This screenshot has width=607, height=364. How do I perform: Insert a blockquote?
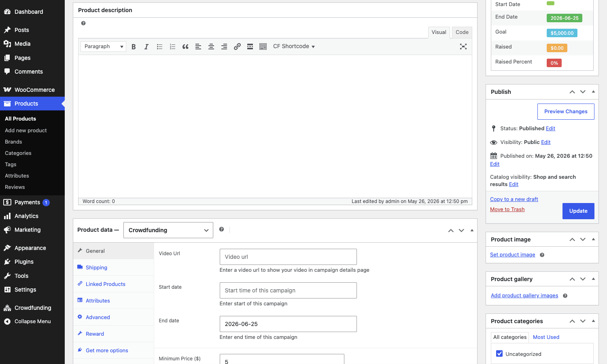(185, 47)
